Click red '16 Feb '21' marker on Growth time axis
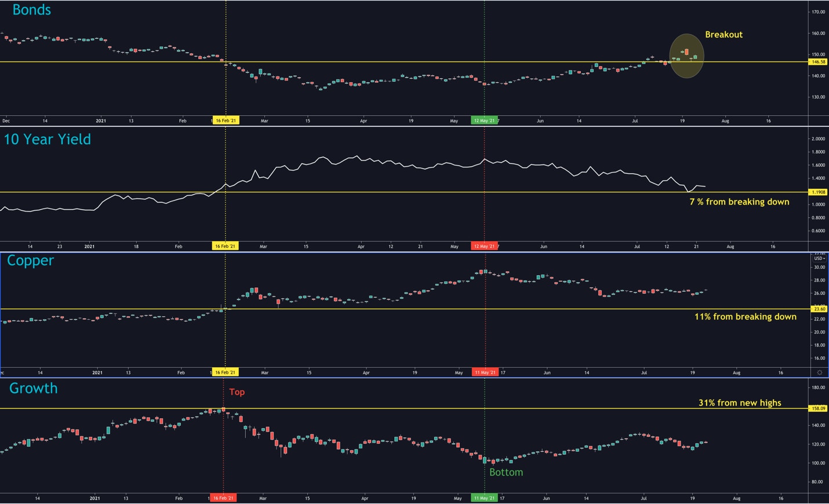 (x=223, y=498)
